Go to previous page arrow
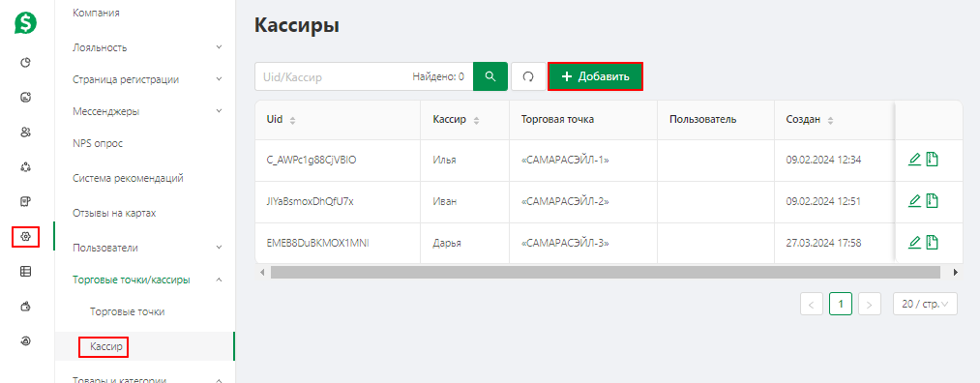980x383 pixels. [x=812, y=305]
